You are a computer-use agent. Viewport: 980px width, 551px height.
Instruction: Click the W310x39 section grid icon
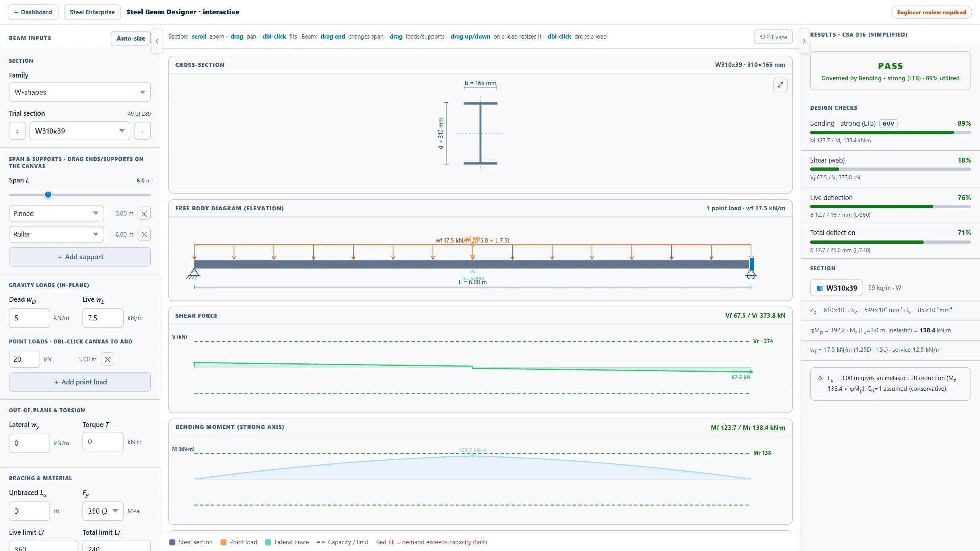[x=820, y=288]
